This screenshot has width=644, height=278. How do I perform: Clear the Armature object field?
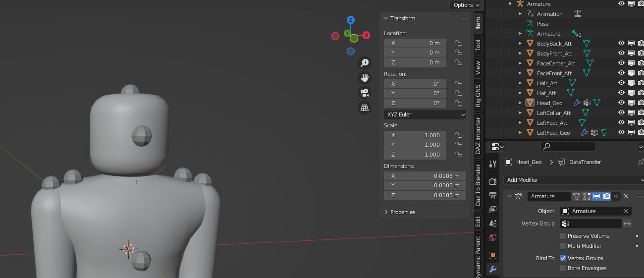click(x=626, y=211)
